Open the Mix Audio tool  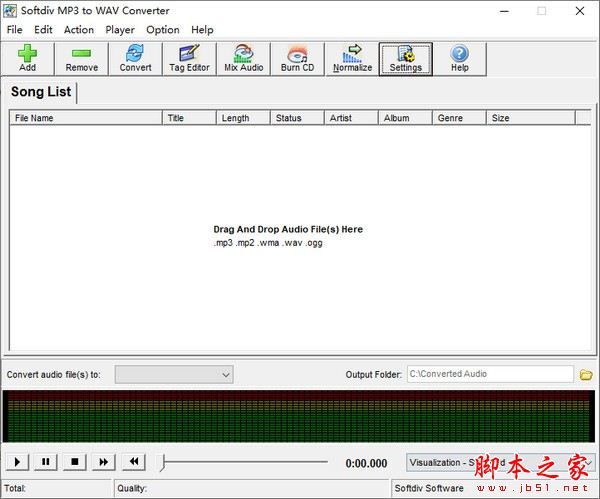pyautogui.click(x=243, y=59)
